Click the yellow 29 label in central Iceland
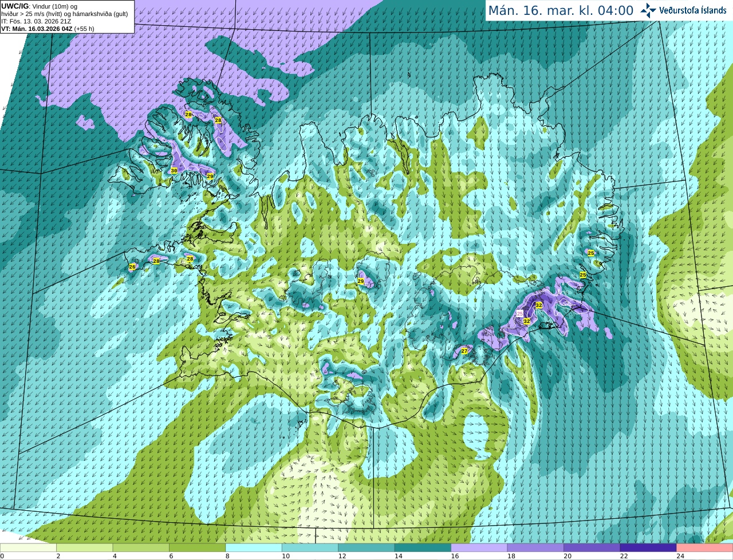 click(x=361, y=281)
